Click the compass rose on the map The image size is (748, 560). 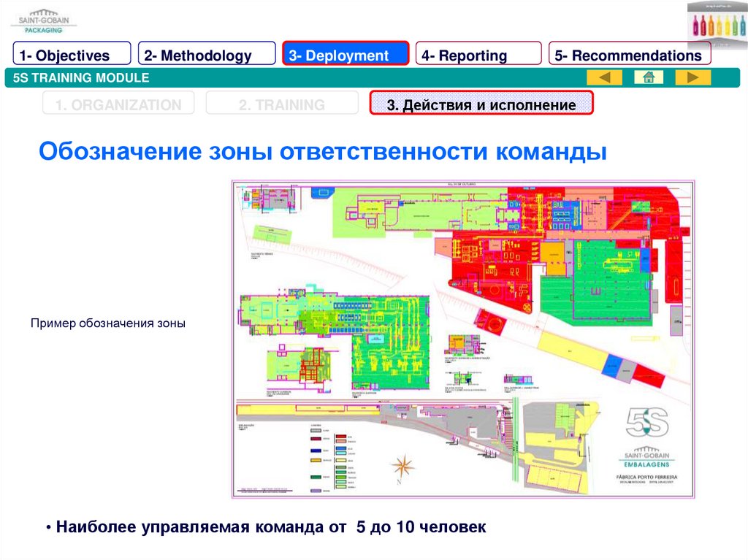coord(402,465)
